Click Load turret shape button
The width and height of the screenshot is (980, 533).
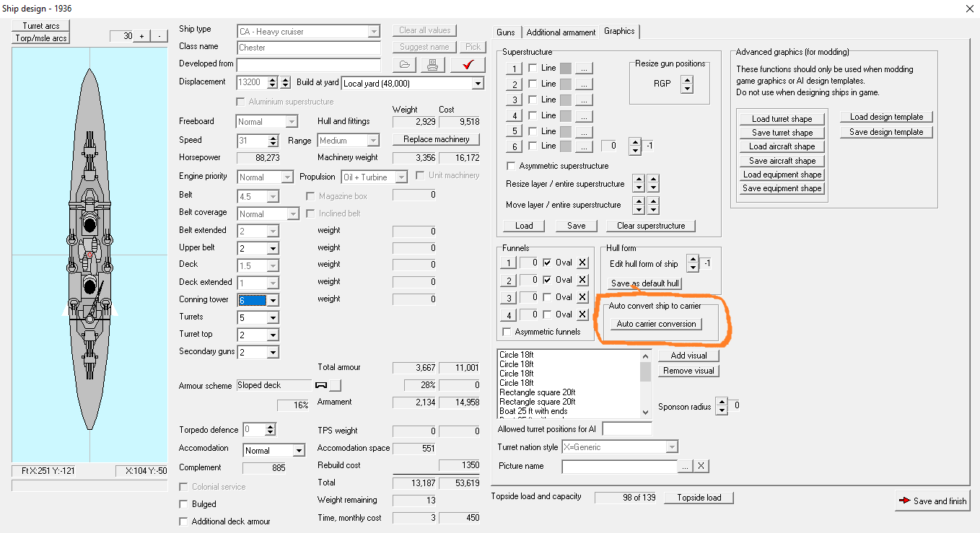782,119
